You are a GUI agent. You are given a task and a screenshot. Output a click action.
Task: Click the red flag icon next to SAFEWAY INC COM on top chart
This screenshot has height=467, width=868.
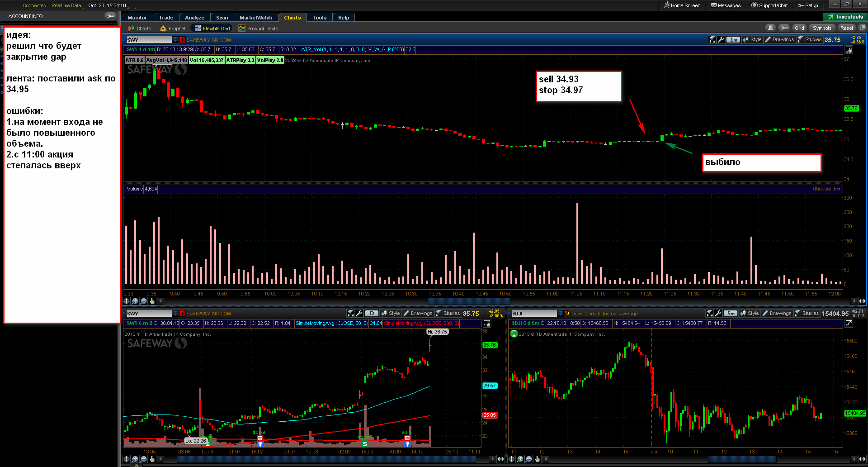tap(183, 40)
